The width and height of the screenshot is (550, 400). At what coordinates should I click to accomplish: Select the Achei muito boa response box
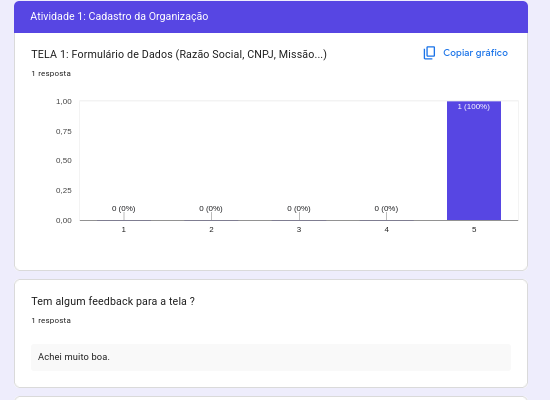pyautogui.click(x=271, y=357)
